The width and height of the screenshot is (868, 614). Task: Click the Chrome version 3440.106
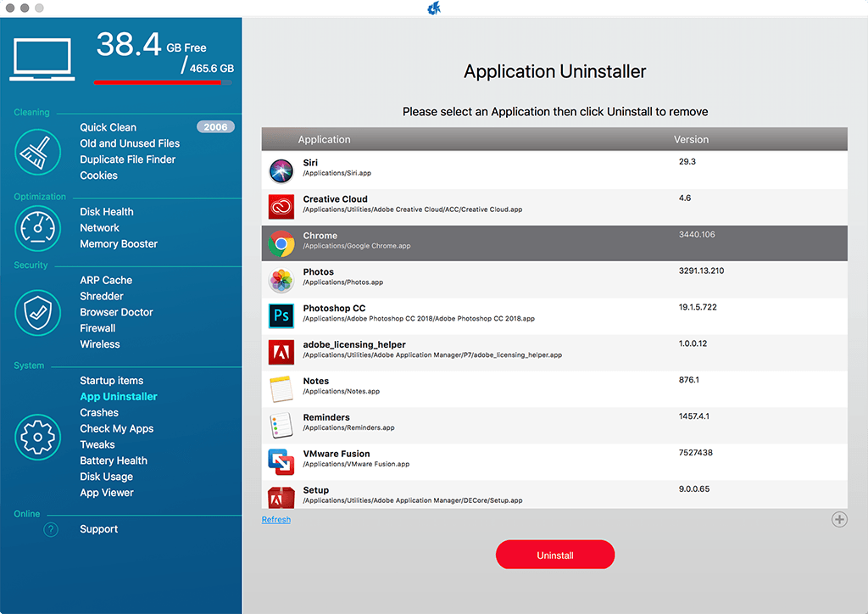tap(697, 235)
